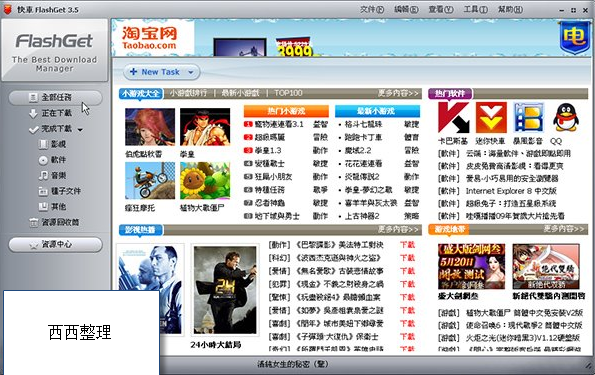Open 資源中心 resource center
The width and height of the screenshot is (595, 375).
[x=55, y=244]
